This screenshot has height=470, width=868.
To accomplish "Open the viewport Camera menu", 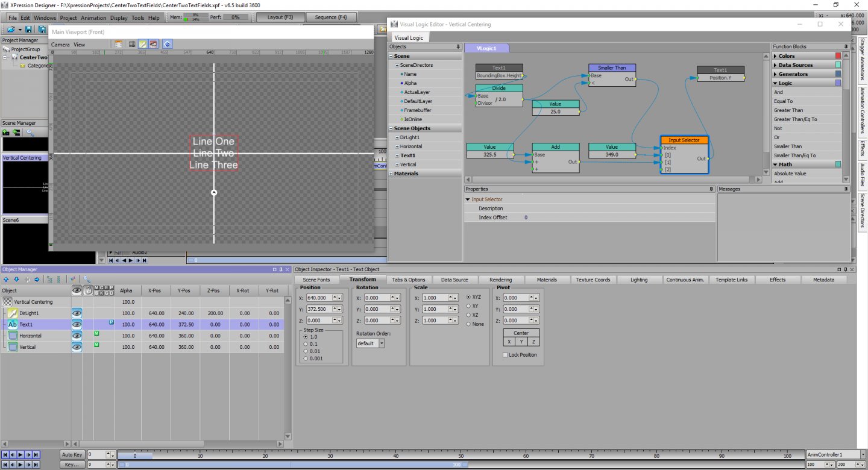I will (x=60, y=45).
